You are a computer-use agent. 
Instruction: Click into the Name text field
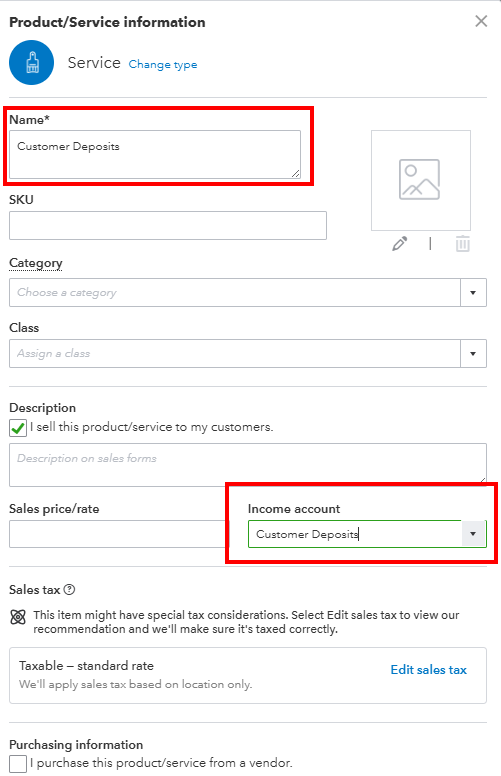coord(155,154)
